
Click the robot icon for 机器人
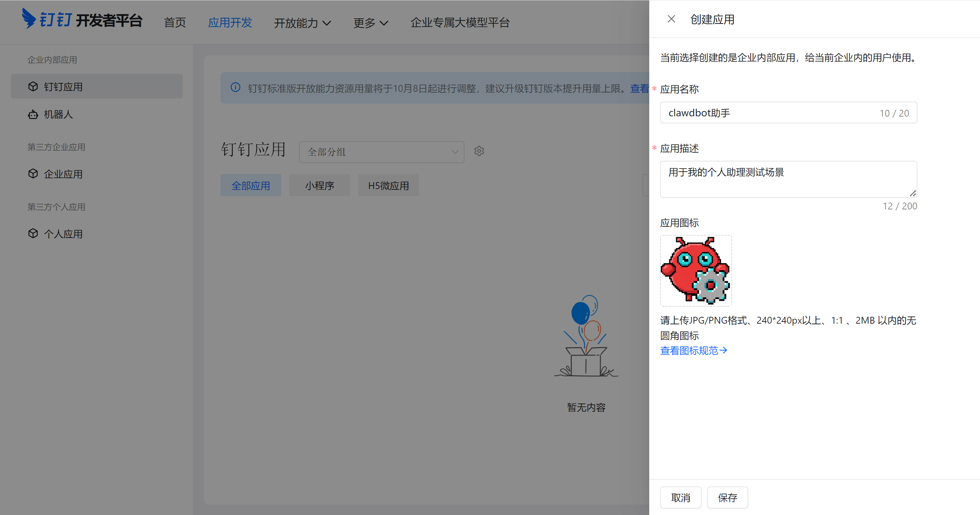tap(33, 115)
